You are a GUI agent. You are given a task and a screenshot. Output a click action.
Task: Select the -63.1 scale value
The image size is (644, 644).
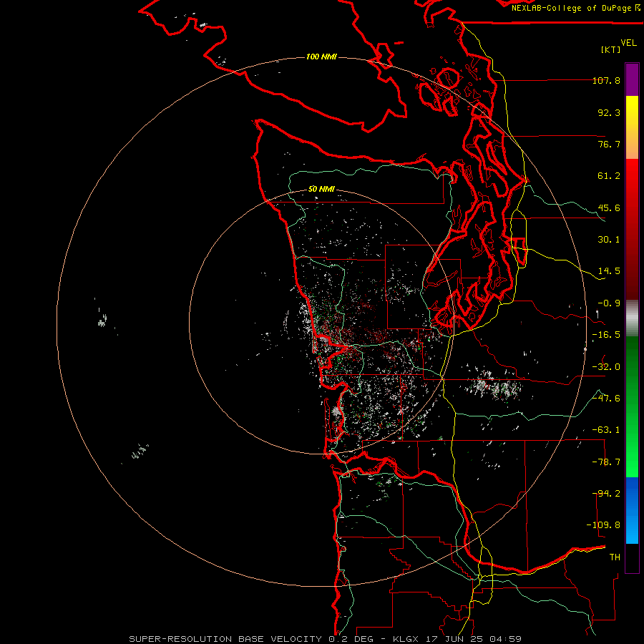(606, 430)
